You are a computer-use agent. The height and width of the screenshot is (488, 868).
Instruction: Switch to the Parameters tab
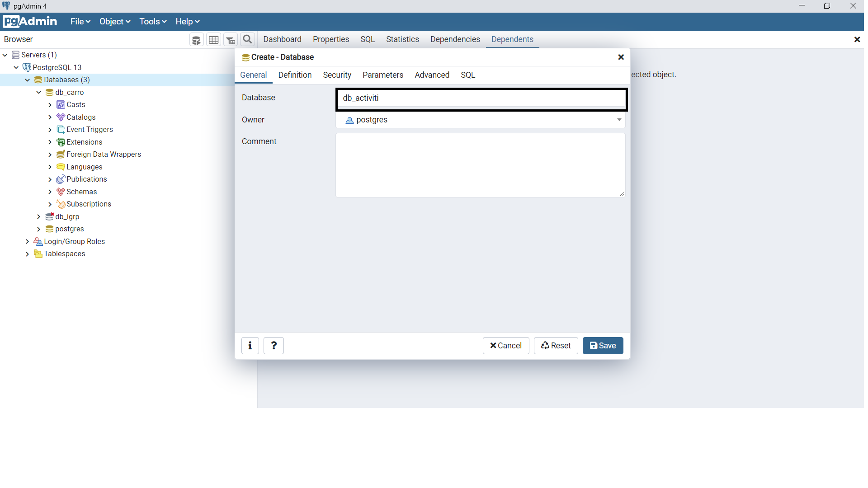pyautogui.click(x=383, y=75)
